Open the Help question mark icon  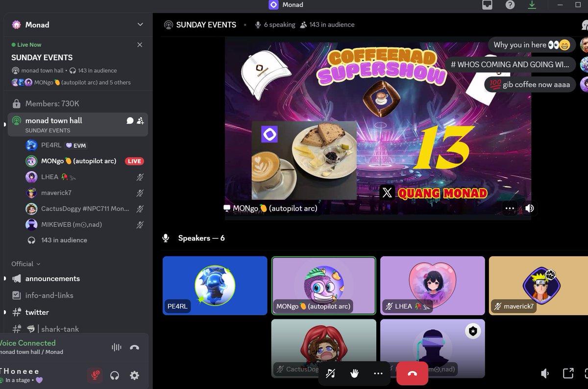click(510, 5)
